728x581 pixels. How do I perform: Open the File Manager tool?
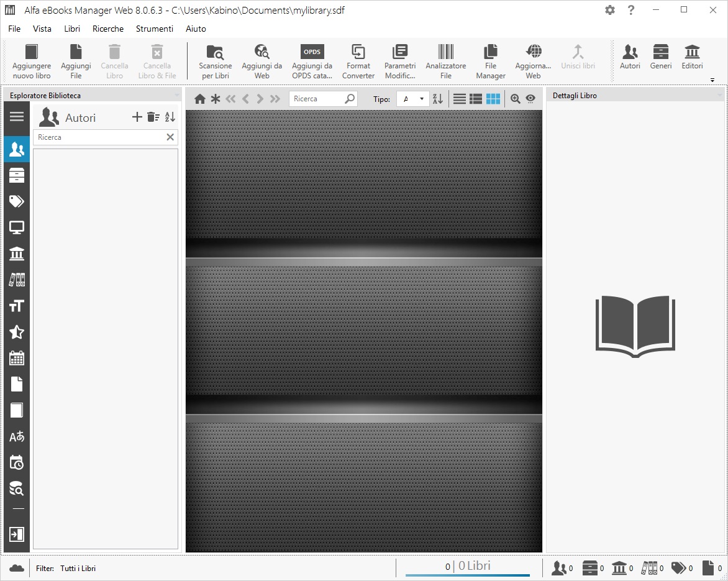tap(490, 62)
